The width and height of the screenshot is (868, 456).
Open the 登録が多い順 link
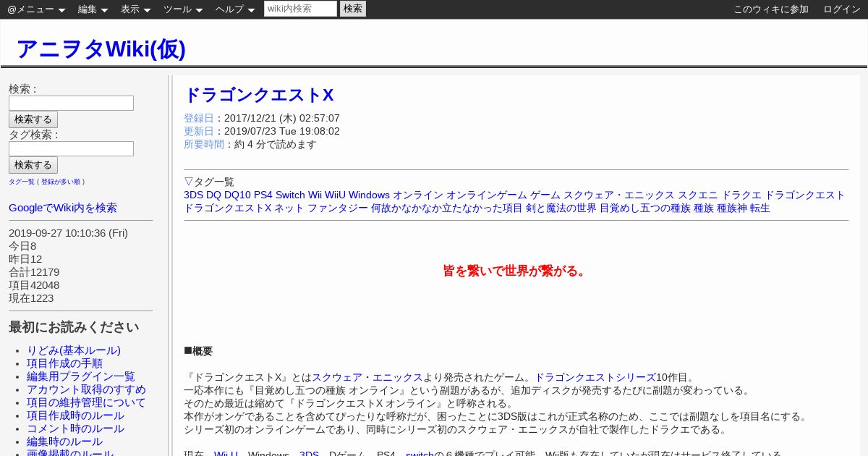pyautogui.click(x=61, y=182)
